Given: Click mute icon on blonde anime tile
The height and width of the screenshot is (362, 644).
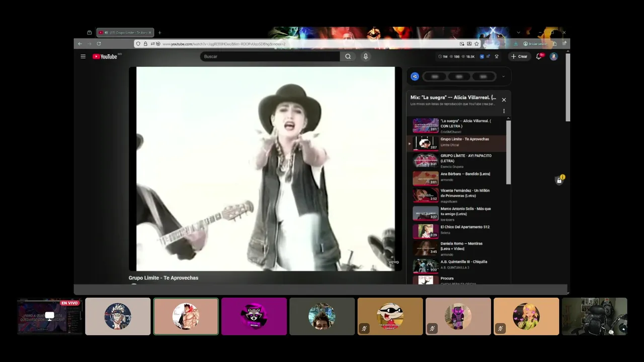Looking at the screenshot, I should click(x=500, y=329).
